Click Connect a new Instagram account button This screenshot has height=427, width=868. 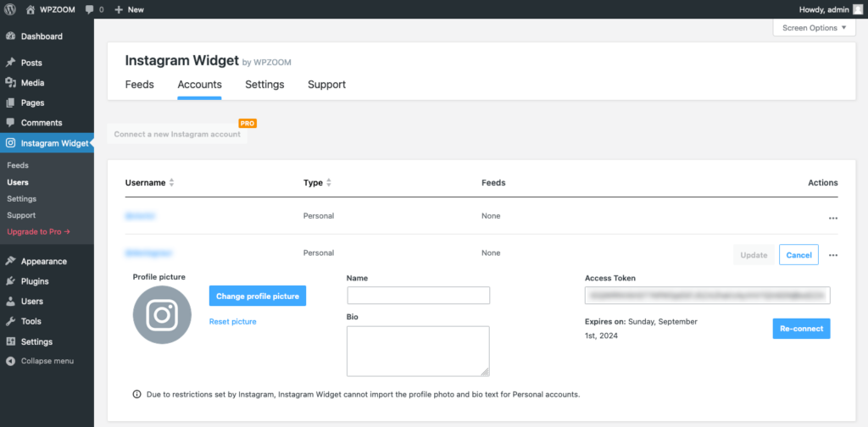coord(177,134)
